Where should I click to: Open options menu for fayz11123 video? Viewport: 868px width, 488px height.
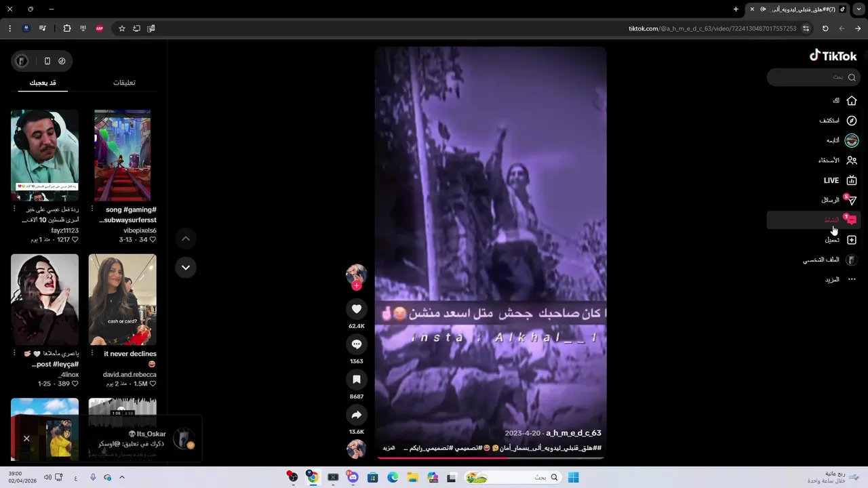(x=14, y=209)
